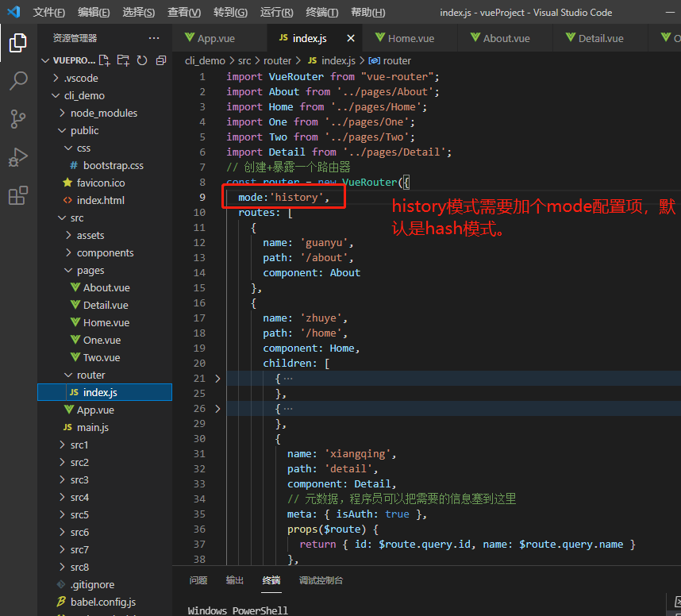681x616 pixels.
Task: Refresh the explorer file tree
Action: (142, 60)
